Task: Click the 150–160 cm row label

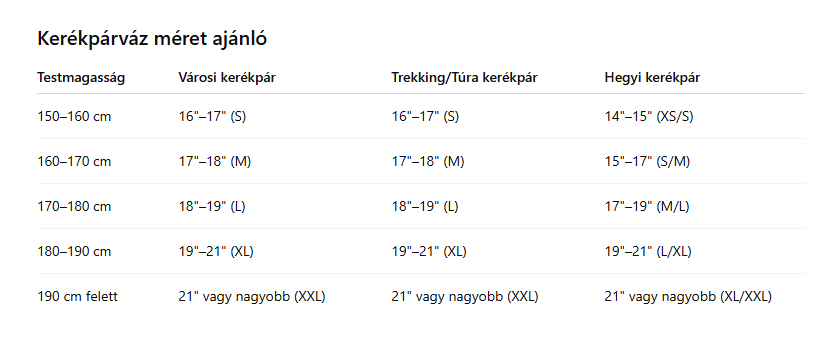Action: pos(74,116)
